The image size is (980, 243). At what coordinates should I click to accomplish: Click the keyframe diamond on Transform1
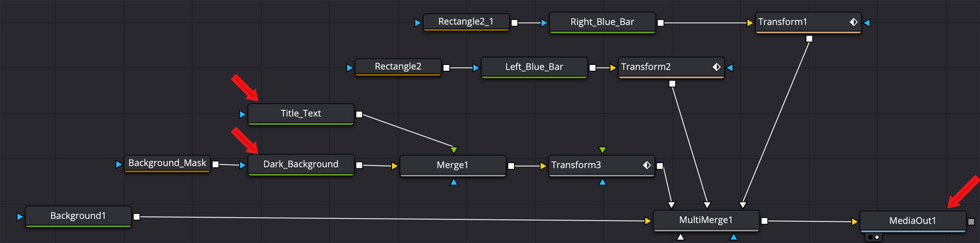coord(853,22)
